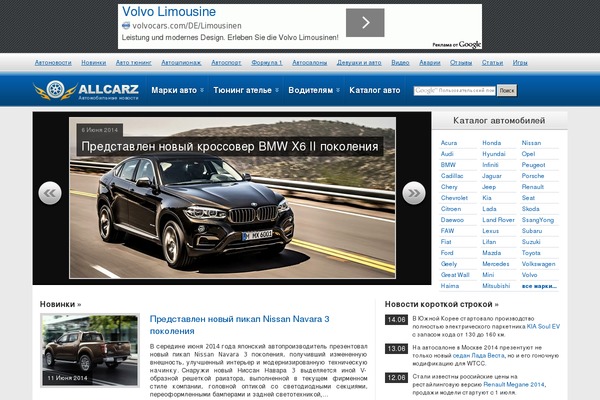
Task: Select Opel in car catalog
Action: pos(528,154)
